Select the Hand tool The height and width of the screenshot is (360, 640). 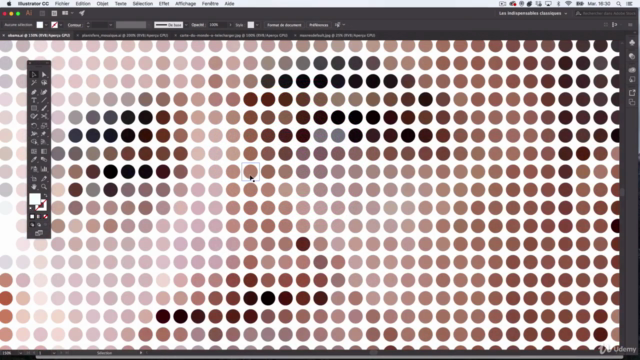point(34,187)
